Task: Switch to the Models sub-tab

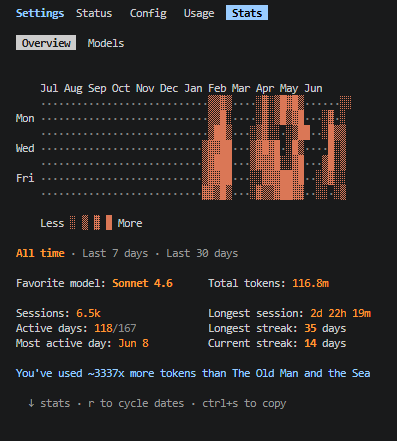Action: click(106, 43)
